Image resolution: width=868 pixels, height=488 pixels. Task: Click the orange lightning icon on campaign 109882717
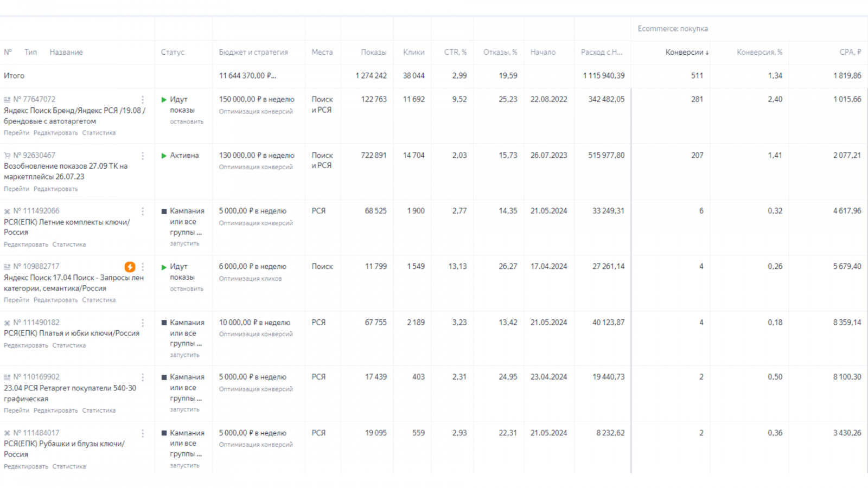(x=130, y=267)
